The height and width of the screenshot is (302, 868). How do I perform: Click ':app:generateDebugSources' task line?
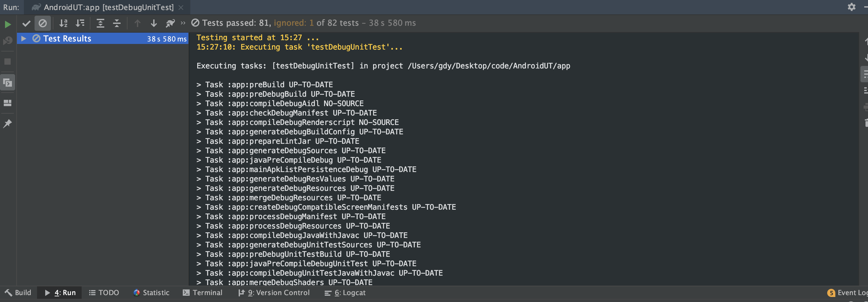(x=291, y=151)
